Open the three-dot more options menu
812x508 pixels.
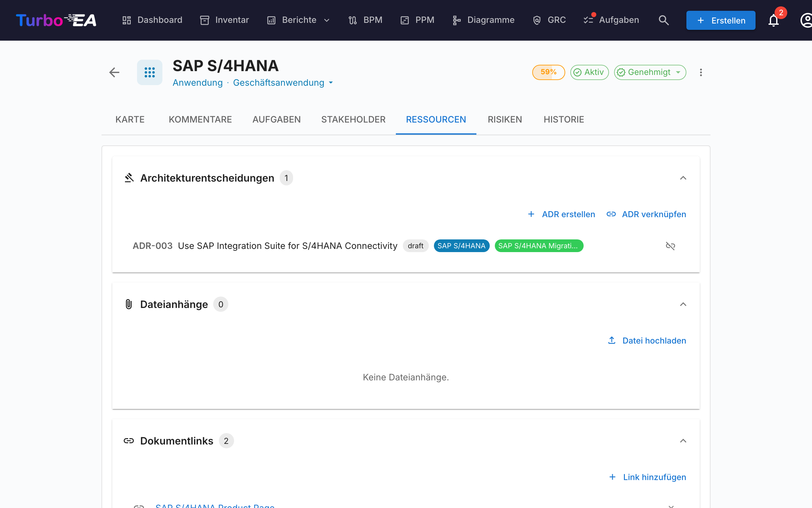701,72
